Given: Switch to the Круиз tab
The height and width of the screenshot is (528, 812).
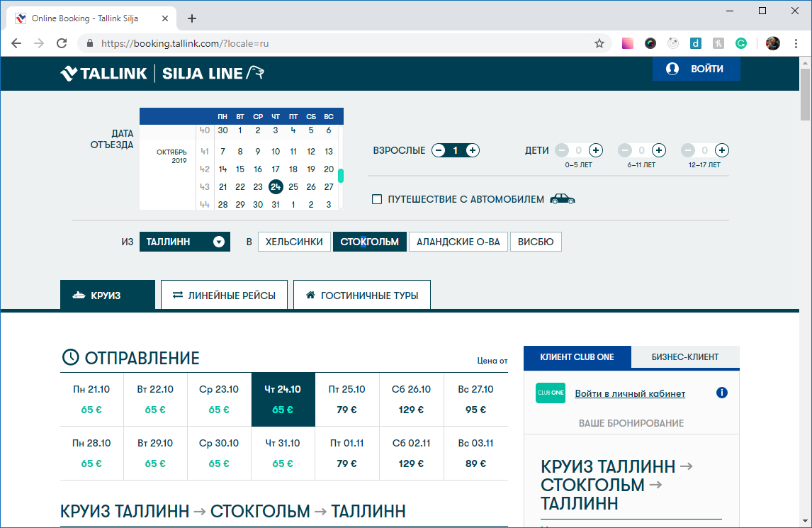Looking at the screenshot, I should pos(108,296).
